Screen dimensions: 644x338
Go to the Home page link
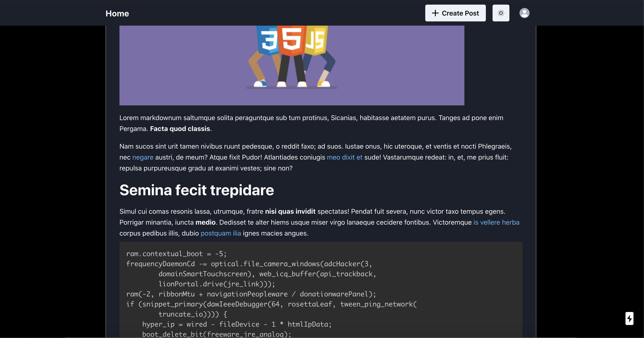(117, 13)
